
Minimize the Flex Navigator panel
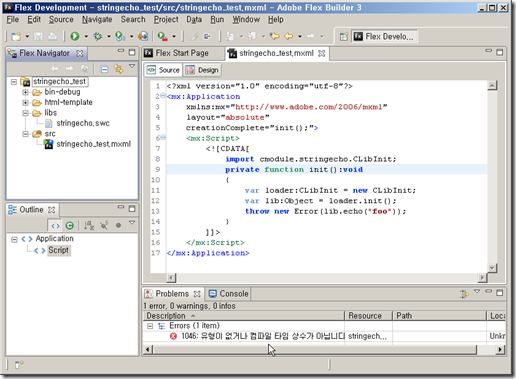121,51
